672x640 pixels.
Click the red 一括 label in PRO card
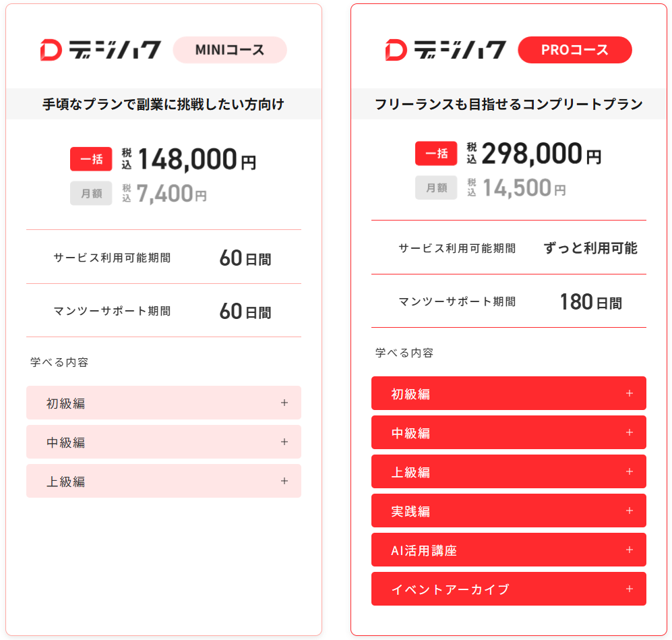coord(436,153)
